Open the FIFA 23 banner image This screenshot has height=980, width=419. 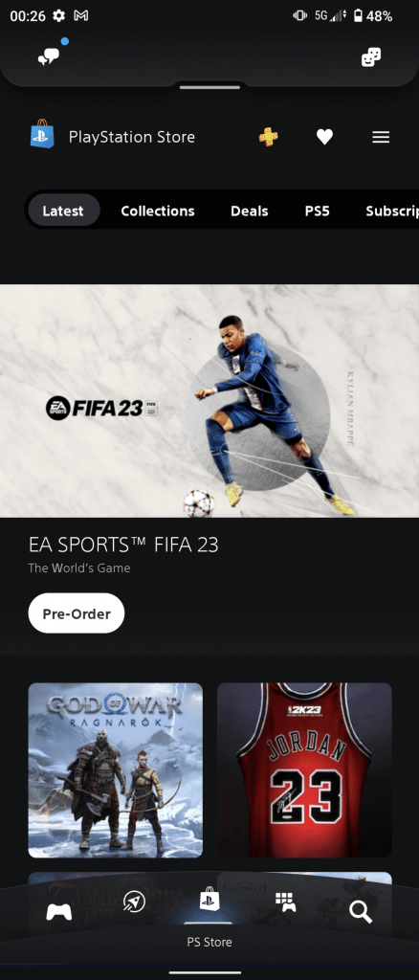(x=209, y=401)
